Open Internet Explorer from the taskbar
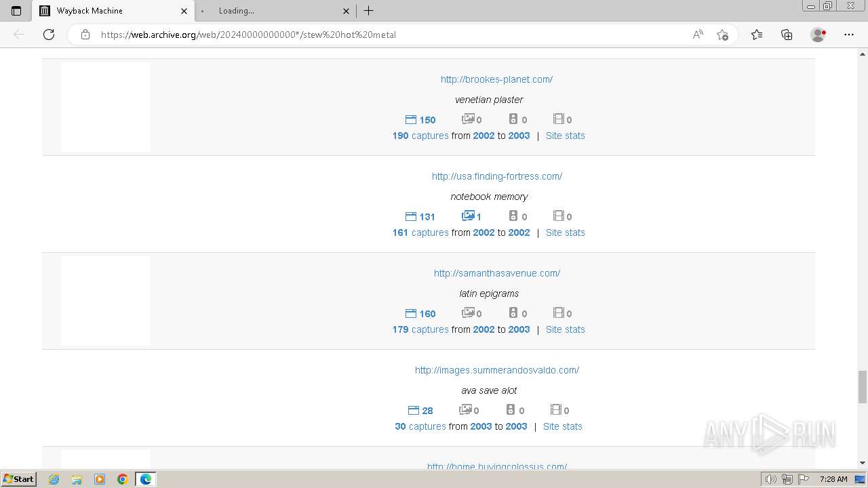 click(x=54, y=479)
